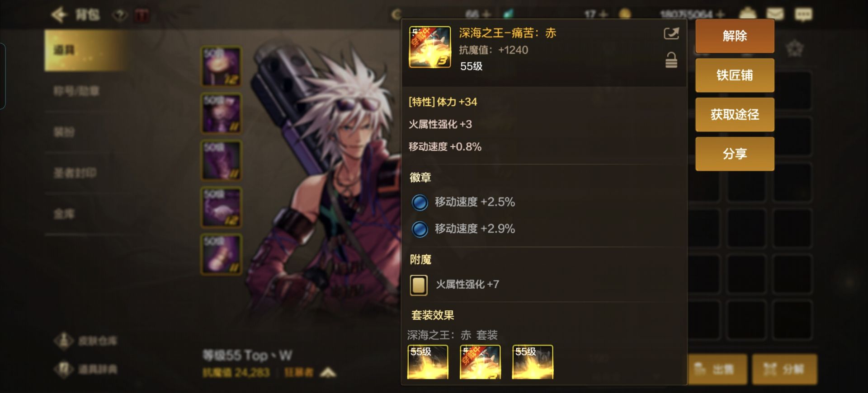This screenshot has height=393, width=868.
Task: Open the share-export icon in item tooltip
Action: (x=671, y=33)
